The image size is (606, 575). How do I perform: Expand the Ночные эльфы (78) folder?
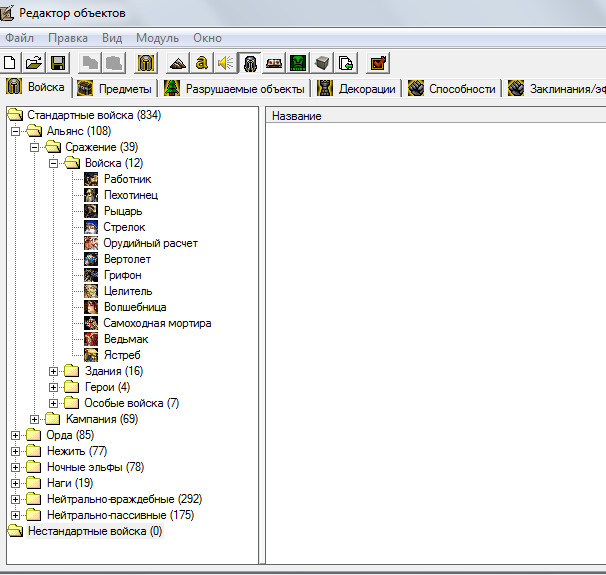coord(15,468)
